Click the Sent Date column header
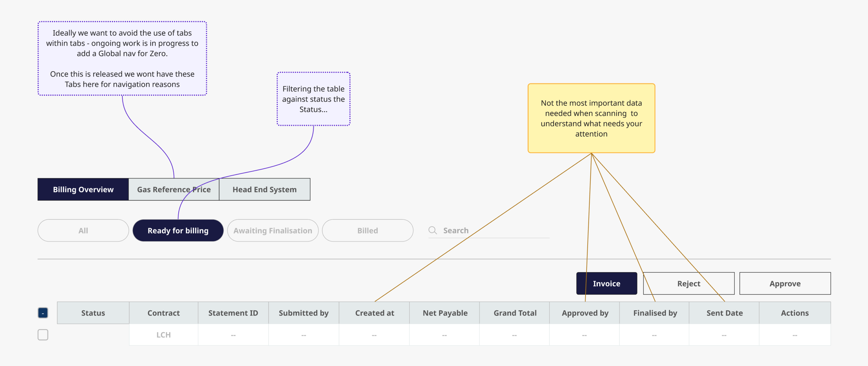The width and height of the screenshot is (868, 366). click(x=724, y=313)
